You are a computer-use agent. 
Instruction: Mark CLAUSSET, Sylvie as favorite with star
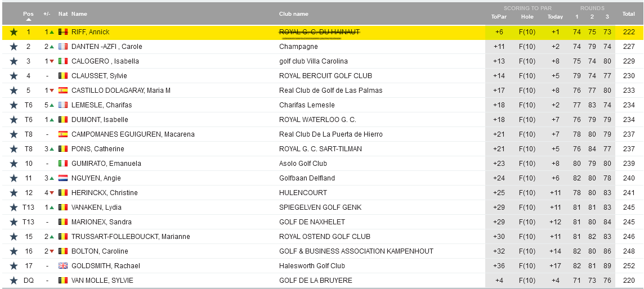14,76
